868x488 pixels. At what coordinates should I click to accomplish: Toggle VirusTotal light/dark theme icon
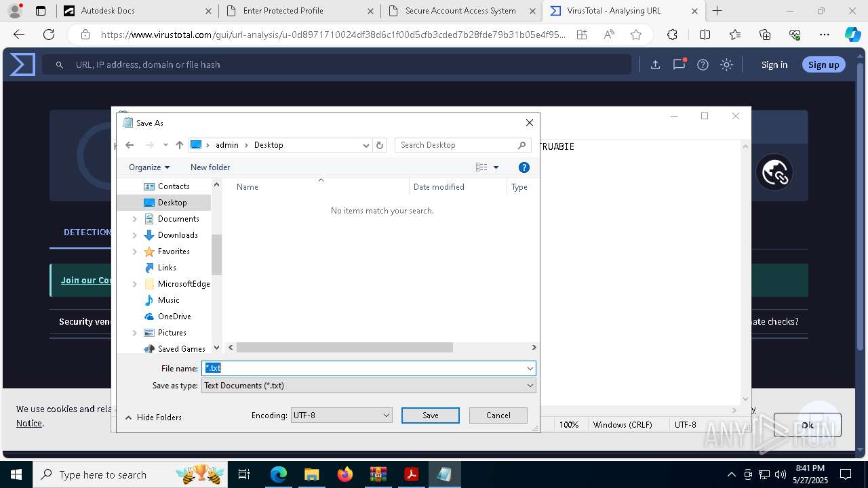pos(726,64)
